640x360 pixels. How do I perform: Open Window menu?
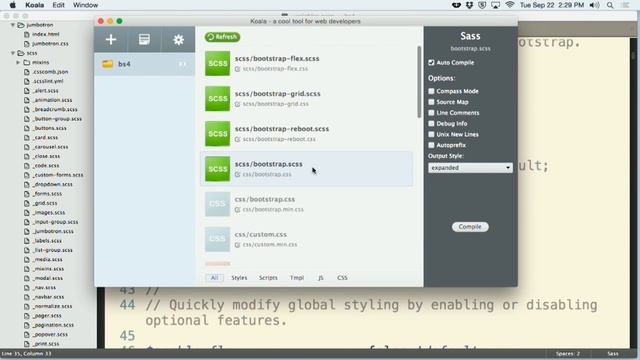(x=85, y=5)
